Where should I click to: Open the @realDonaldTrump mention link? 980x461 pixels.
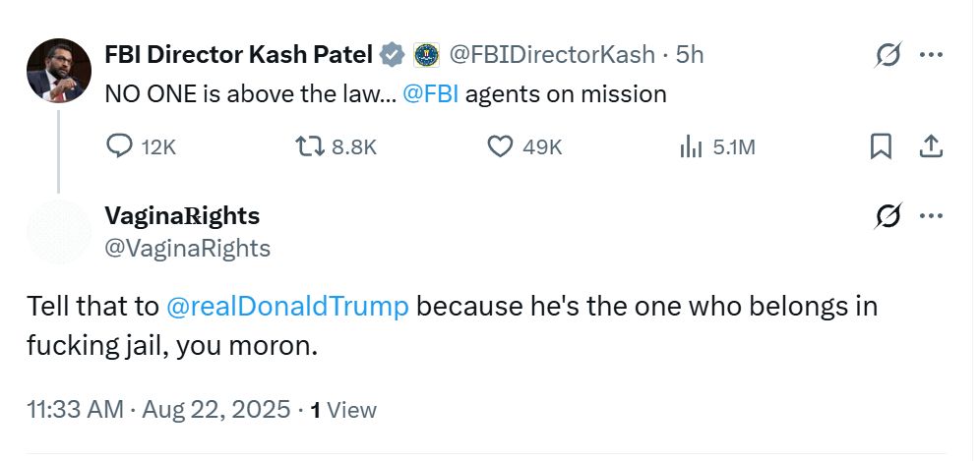click(287, 307)
